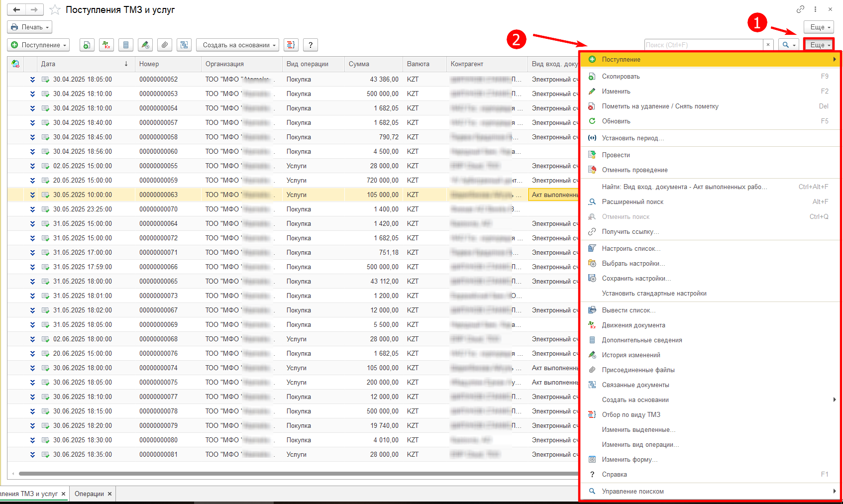843x504 pixels.
Task: Open Создать на основании toolbar dropdown
Action: click(237, 45)
